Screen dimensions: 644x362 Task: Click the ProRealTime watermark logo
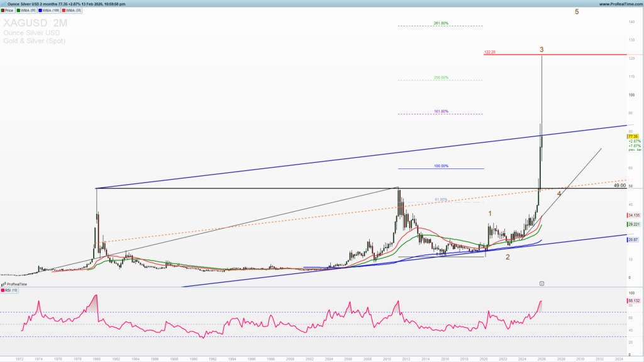(18, 283)
